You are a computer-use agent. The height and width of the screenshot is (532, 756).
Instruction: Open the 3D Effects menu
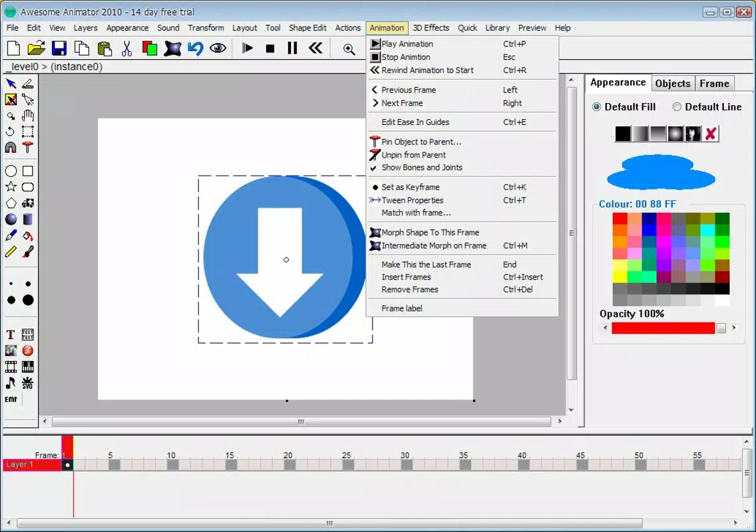(431, 28)
